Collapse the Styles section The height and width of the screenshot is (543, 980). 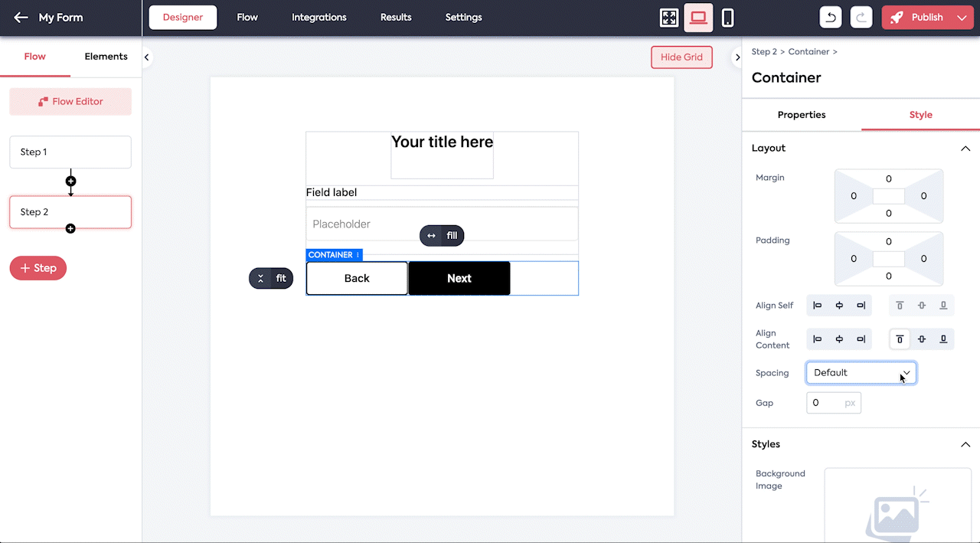[965, 444]
